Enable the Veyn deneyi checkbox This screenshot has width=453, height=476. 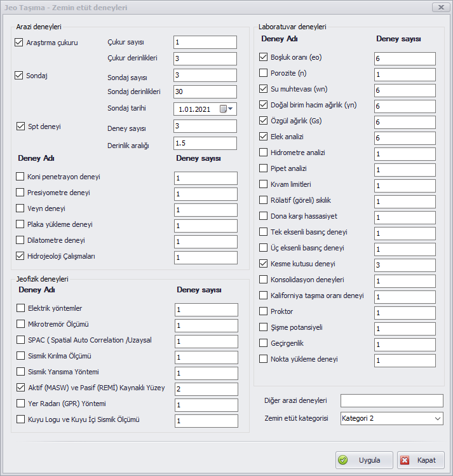20,208
